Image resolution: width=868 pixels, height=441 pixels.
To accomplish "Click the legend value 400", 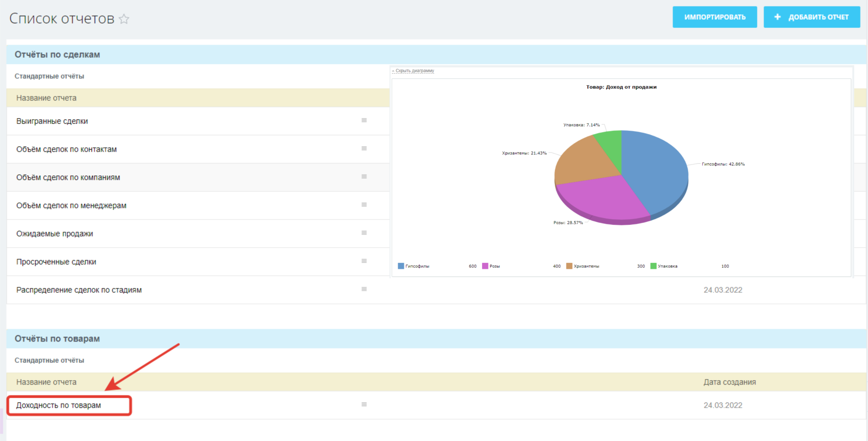I will tap(557, 266).
